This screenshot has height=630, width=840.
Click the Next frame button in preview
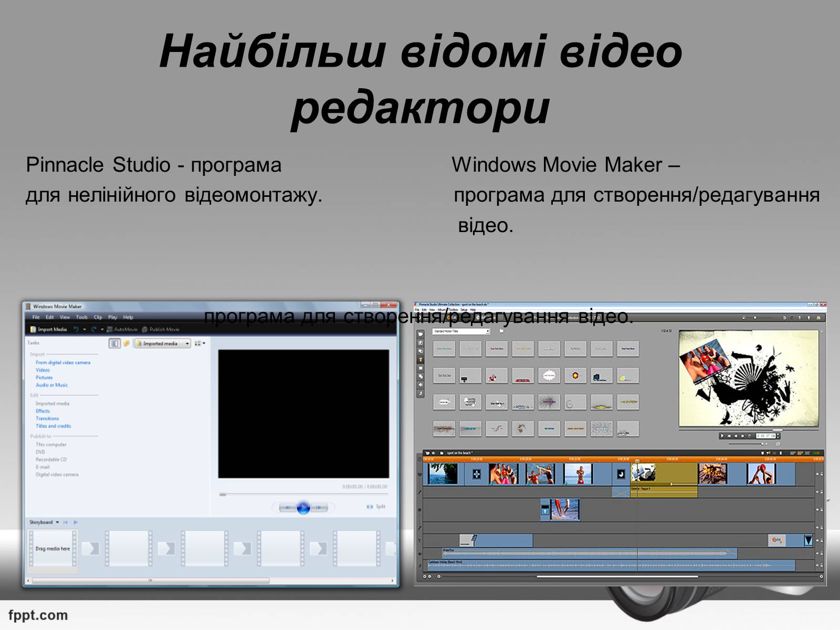click(320, 508)
